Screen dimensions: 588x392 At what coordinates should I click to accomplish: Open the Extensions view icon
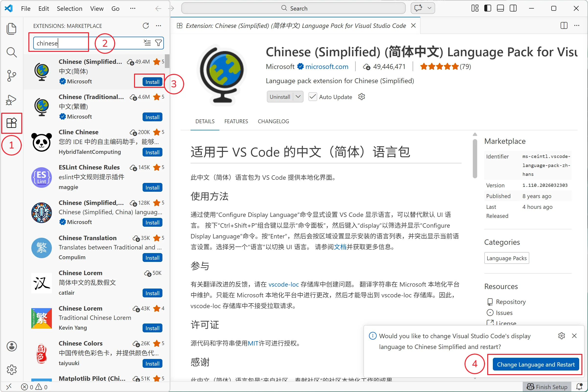[11, 123]
